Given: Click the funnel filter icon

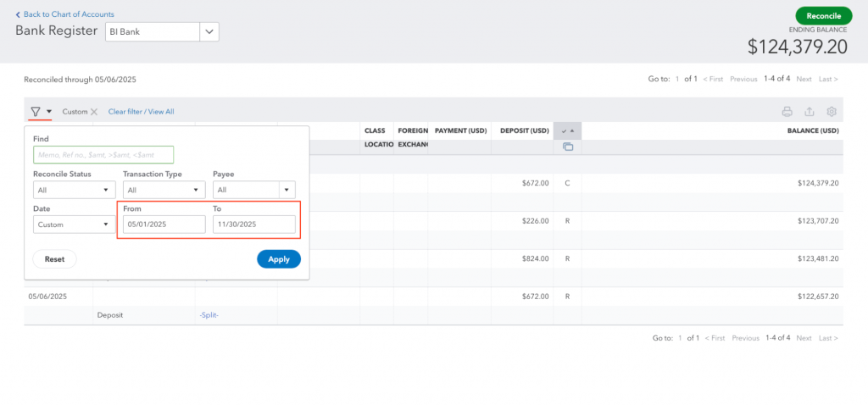Looking at the screenshot, I should (x=36, y=112).
